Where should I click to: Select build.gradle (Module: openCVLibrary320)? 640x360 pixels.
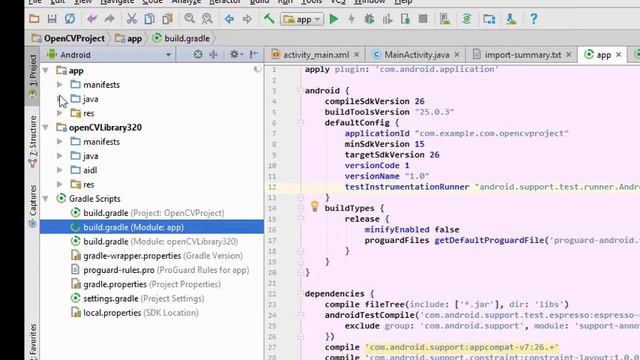point(152,242)
